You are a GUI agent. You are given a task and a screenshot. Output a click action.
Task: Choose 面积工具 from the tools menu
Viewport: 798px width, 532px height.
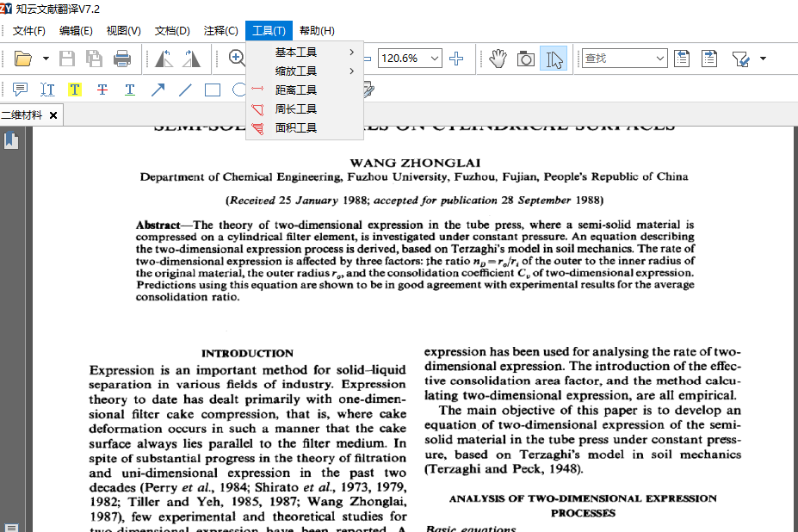coord(305,127)
